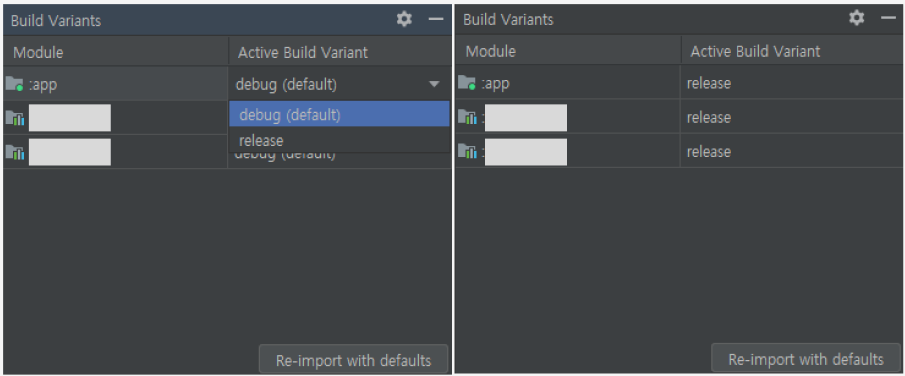Expand the debug (default) variant dropdown arrow
The image size is (905, 376).
[434, 84]
